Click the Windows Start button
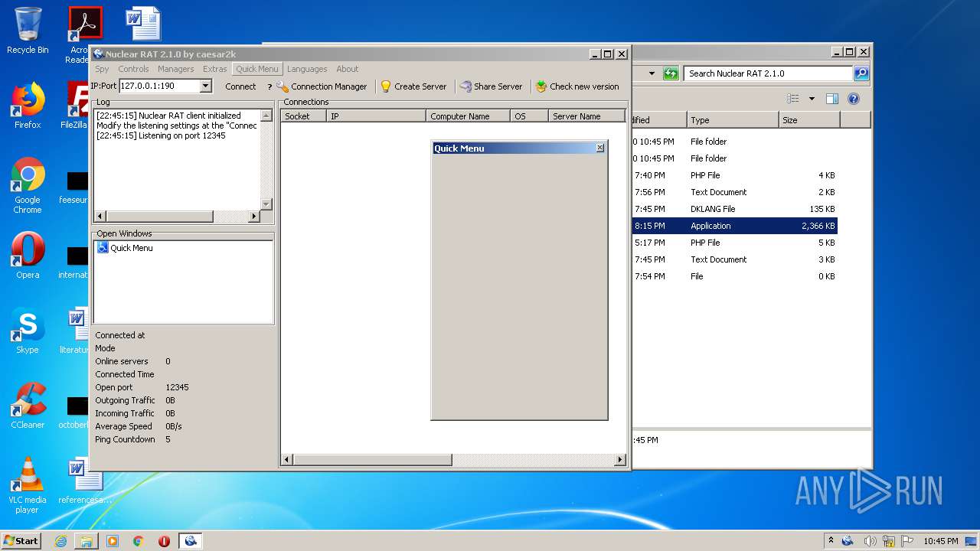980x551 pixels. [x=21, y=540]
